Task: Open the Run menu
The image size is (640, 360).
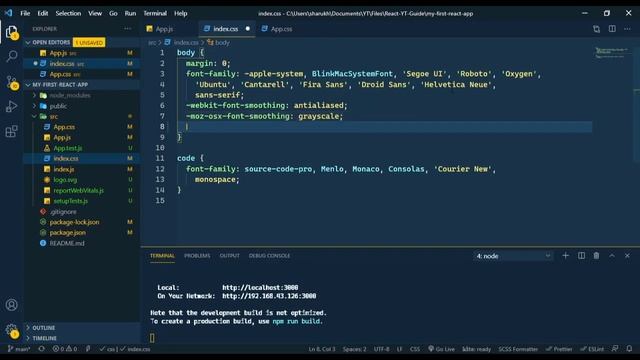Action: tap(130, 13)
